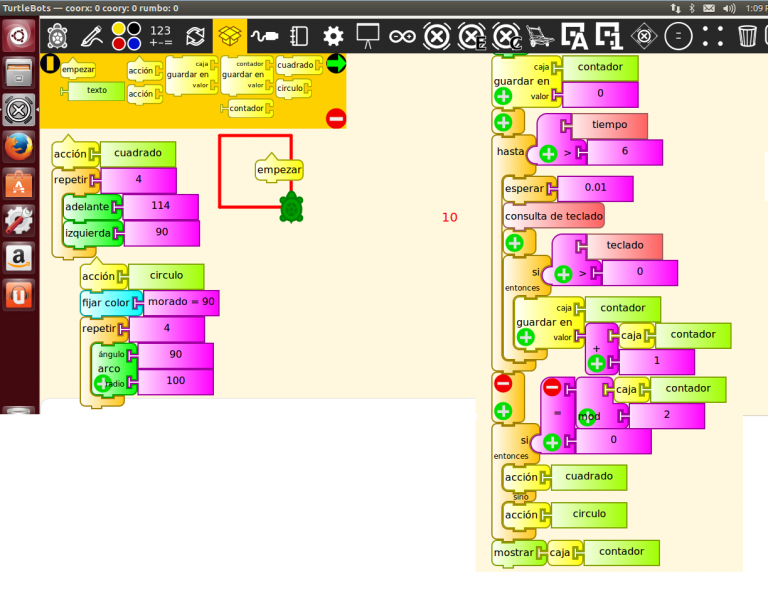Open the flow palette tab
The height and width of the screenshot is (600, 768).
[x=196, y=36]
